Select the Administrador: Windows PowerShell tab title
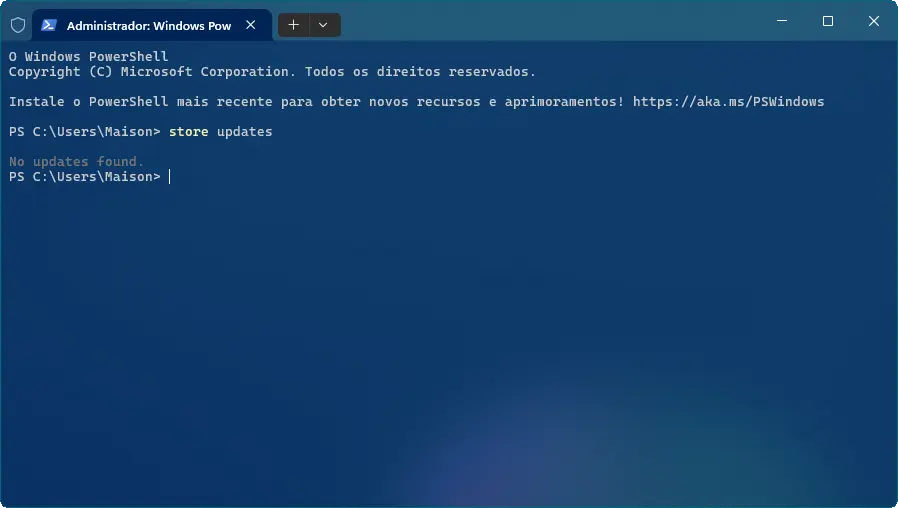This screenshot has height=508, width=898. click(148, 25)
